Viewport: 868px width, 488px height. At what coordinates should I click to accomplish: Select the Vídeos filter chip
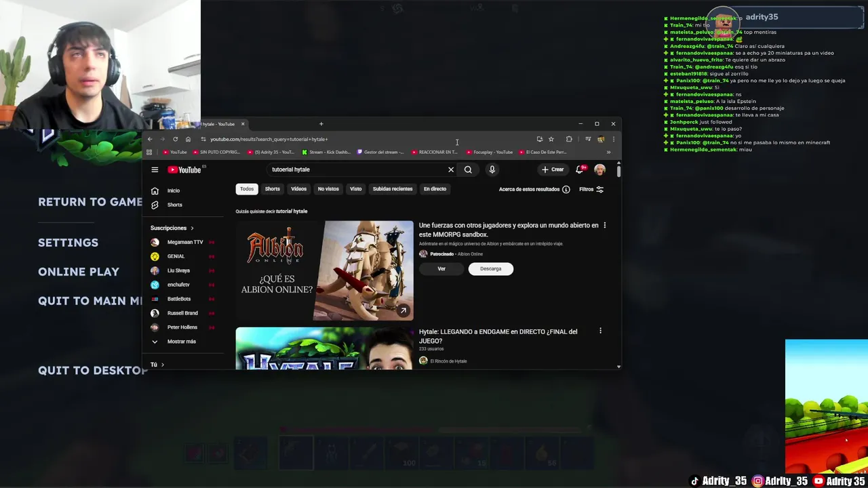pyautogui.click(x=299, y=189)
